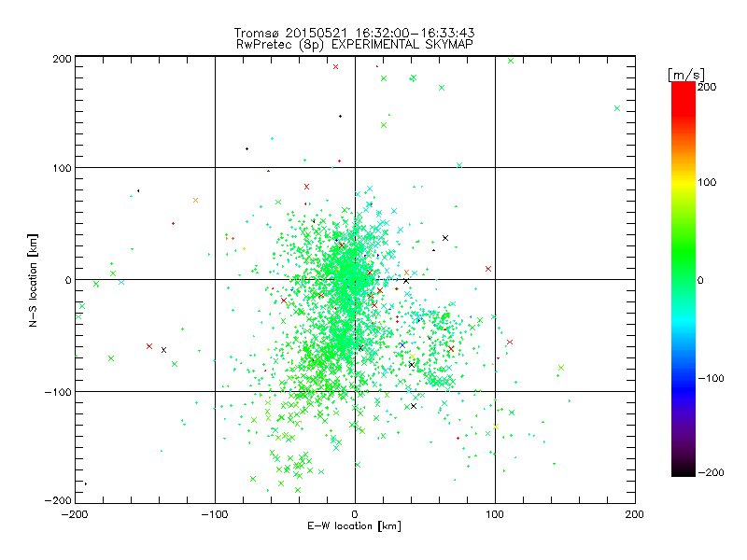This screenshot has height=560, width=747.
Task: Click the colorbar label '200' at top
Action: 707,87
